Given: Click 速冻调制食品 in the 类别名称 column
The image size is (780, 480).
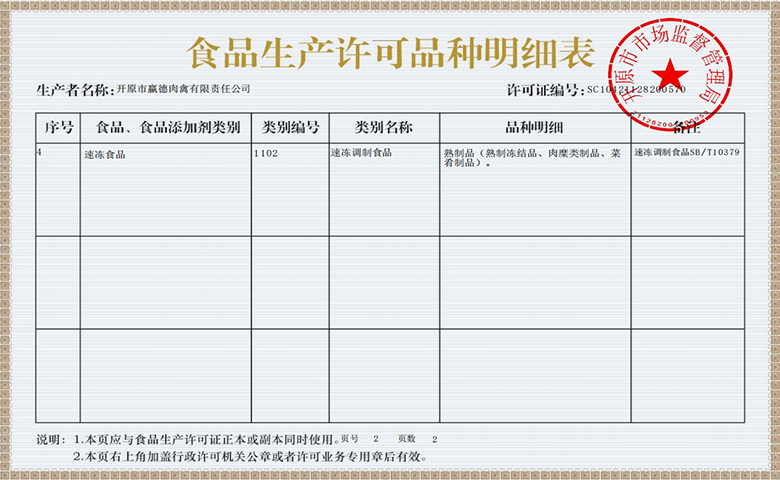Looking at the screenshot, I should coord(361,153).
